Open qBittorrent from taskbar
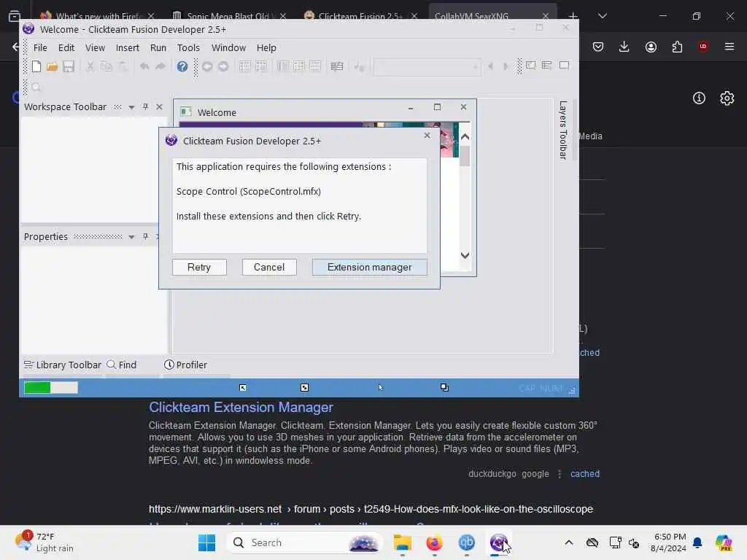The width and height of the screenshot is (747, 560). pos(466,542)
